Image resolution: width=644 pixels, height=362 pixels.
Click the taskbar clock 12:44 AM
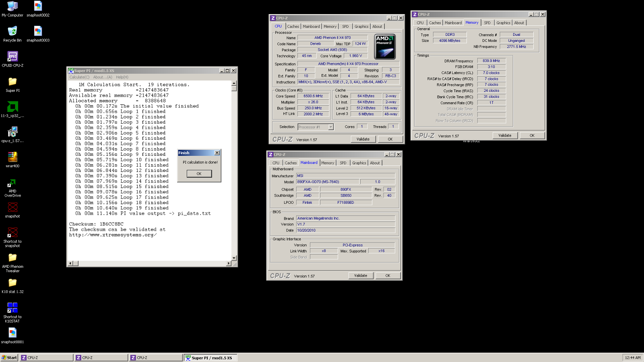click(633, 358)
